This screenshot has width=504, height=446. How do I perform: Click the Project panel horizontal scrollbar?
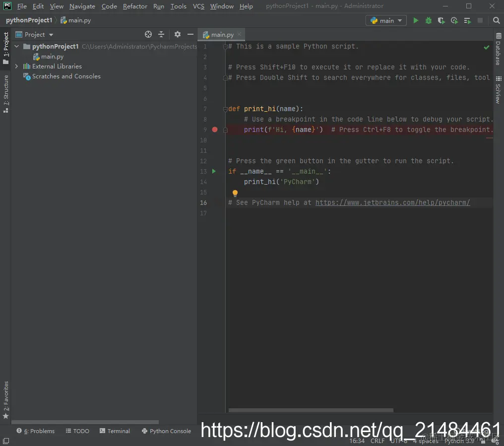point(85,422)
